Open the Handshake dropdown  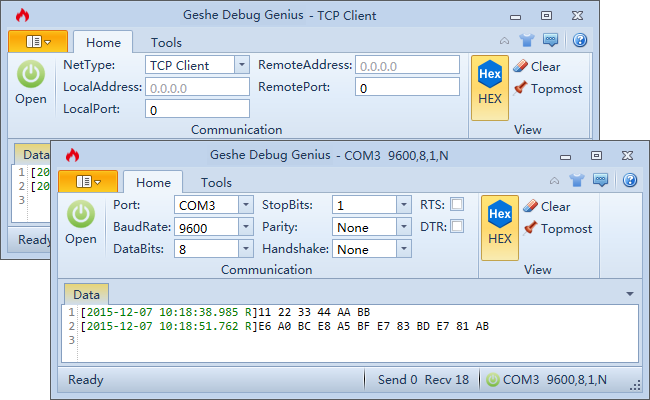pyautogui.click(x=404, y=249)
